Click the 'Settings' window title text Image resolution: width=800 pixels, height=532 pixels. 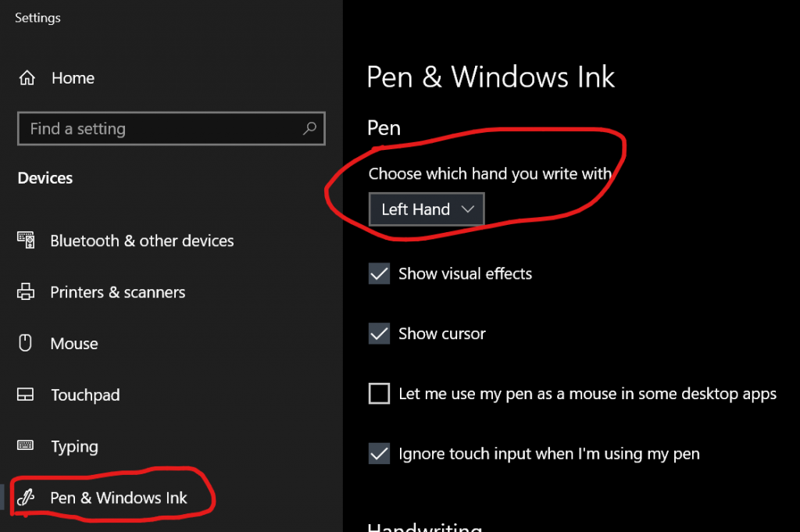coord(37,18)
